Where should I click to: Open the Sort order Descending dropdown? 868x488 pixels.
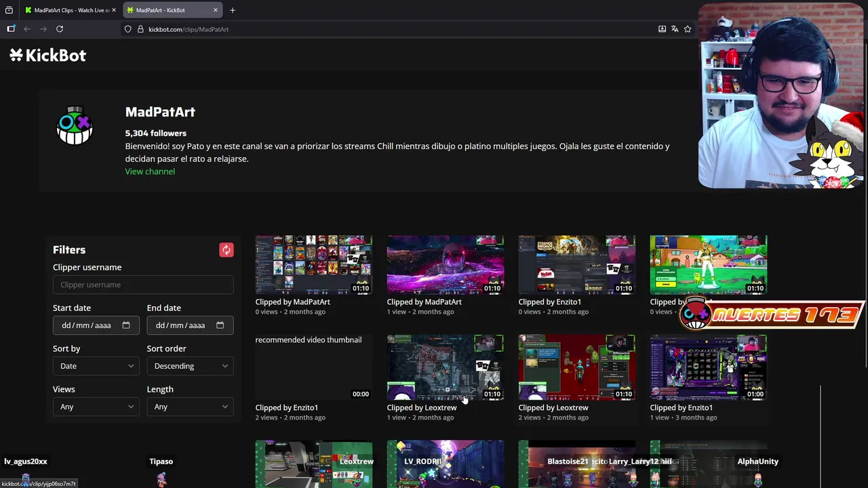coord(190,366)
